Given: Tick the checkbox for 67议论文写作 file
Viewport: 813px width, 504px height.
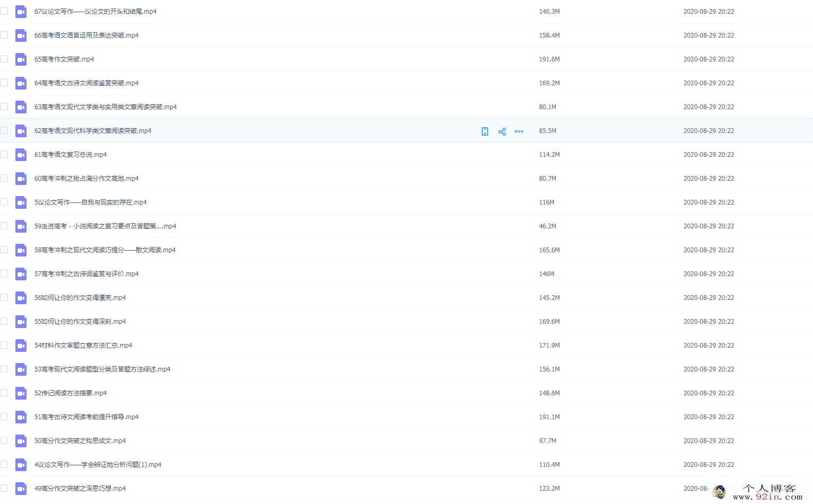Looking at the screenshot, I should tap(4, 11).
